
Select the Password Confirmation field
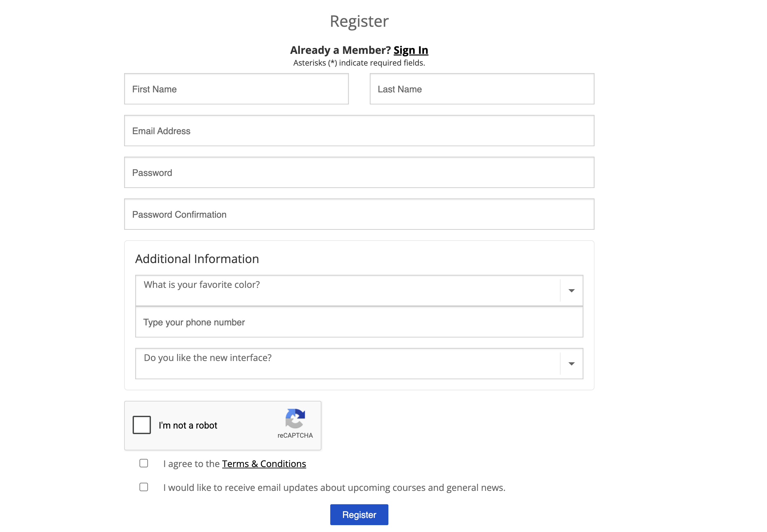coord(359,214)
